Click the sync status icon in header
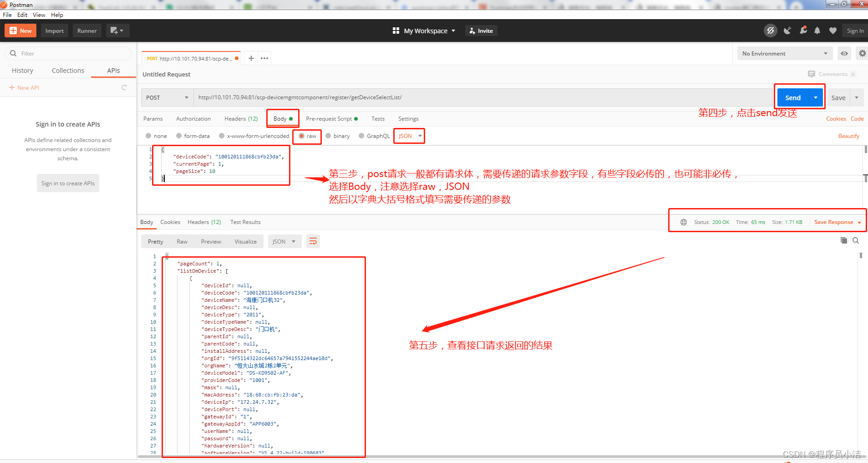Image resolution: width=868 pixels, height=463 pixels. [770, 31]
